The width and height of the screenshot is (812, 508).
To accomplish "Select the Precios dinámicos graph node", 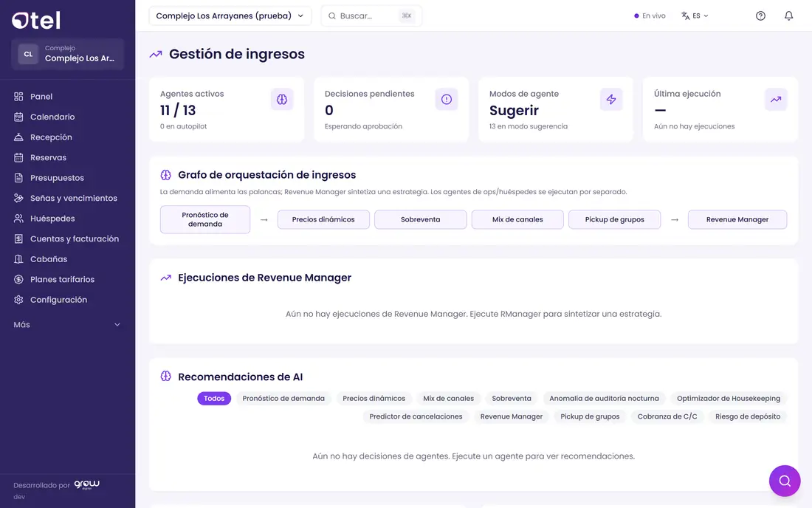I will click(323, 219).
